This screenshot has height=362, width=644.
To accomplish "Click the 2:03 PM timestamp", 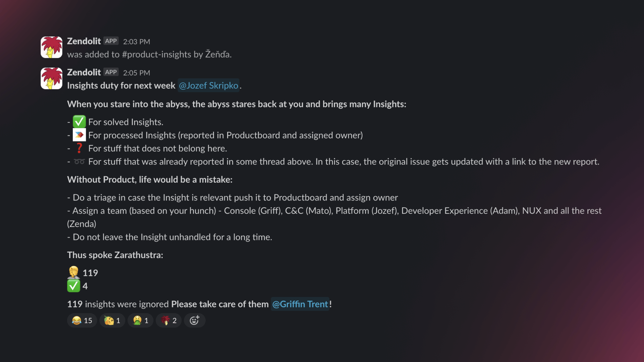I will coord(137,42).
